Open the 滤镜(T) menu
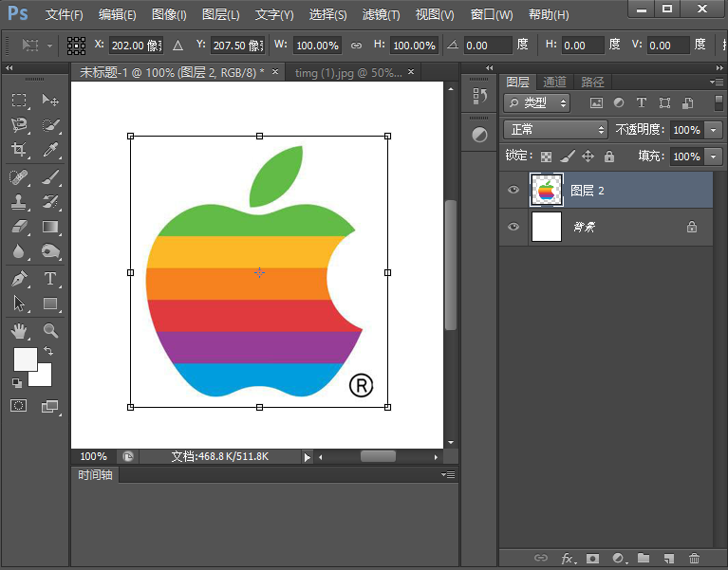Image resolution: width=728 pixels, height=570 pixels. (381, 15)
